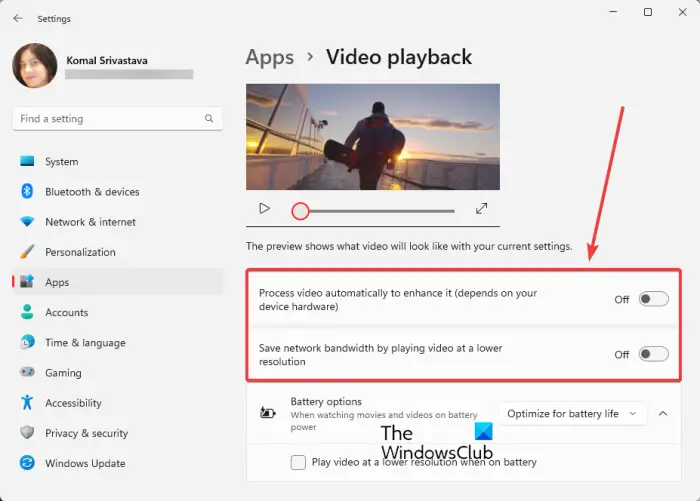Click Apps in the breadcrumb
Viewport: 700px width, 501px height.
click(270, 58)
